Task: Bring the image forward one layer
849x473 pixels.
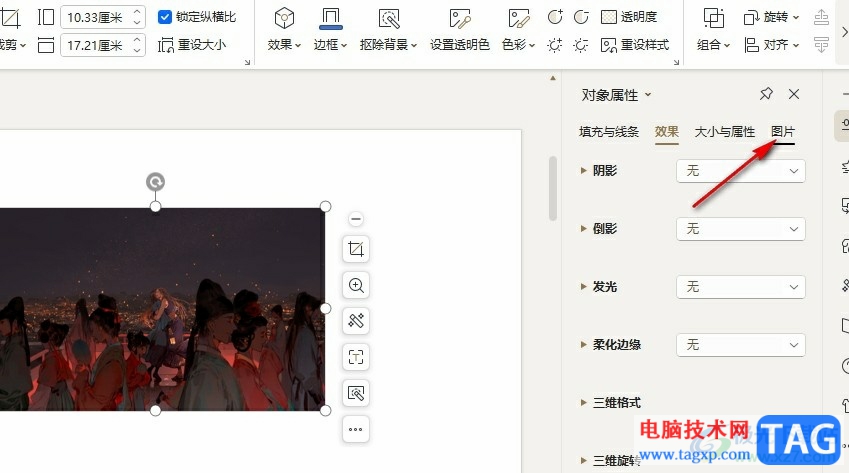Action: [821, 17]
